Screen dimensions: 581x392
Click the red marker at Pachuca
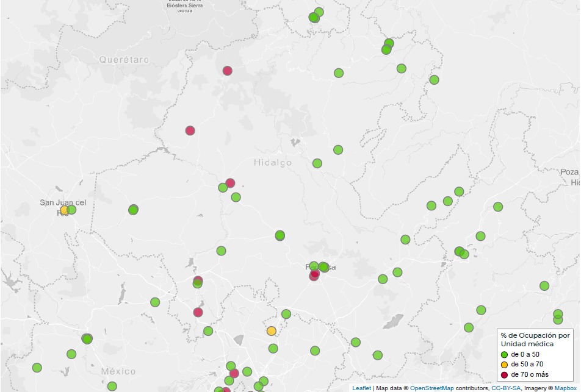[x=314, y=274]
